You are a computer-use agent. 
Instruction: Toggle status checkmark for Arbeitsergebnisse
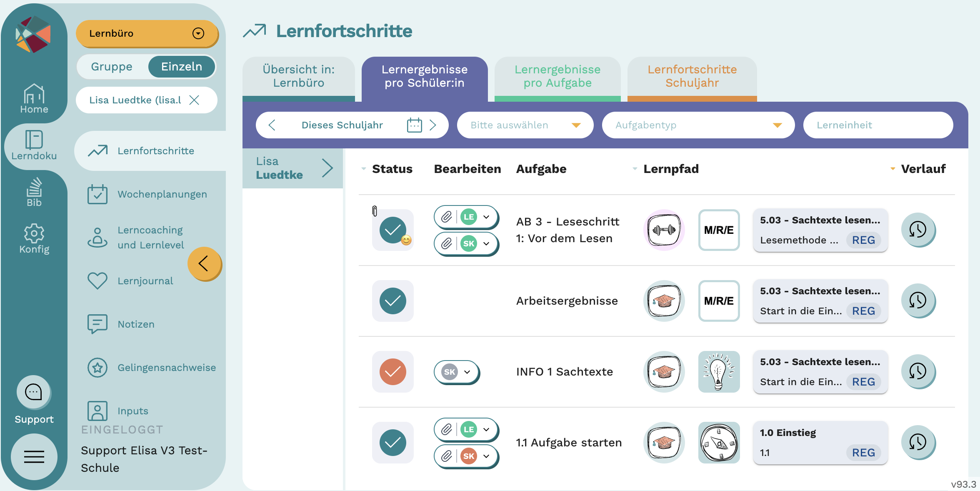(x=392, y=301)
